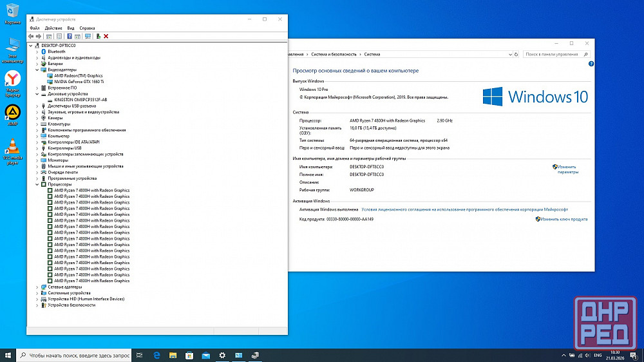Click the blue help icon in Device Manager toolbar
Image resolution: width=644 pixels, height=362 pixels.
click(69, 37)
